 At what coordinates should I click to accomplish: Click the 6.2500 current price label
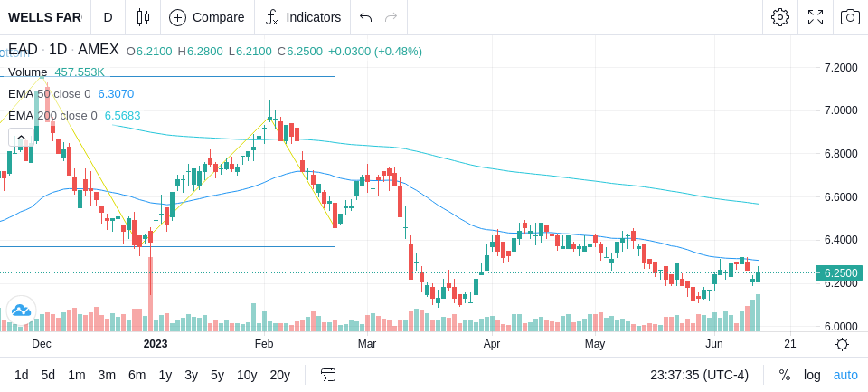(x=839, y=272)
